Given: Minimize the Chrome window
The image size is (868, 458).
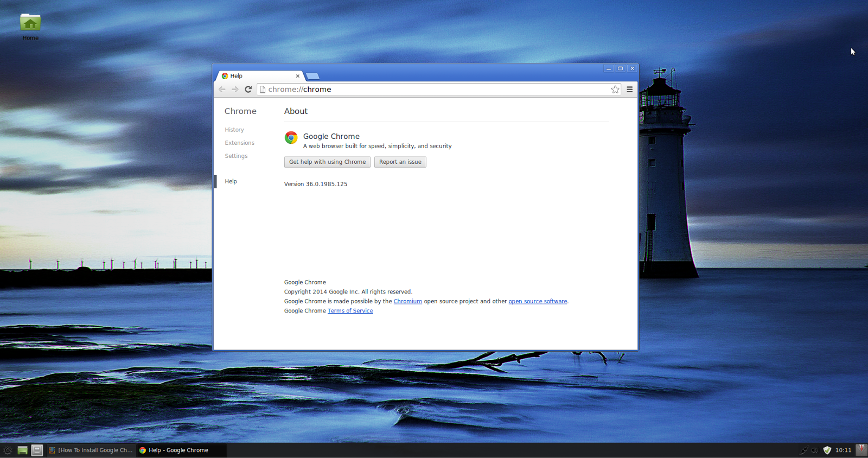Looking at the screenshot, I should [x=609, y=68].
